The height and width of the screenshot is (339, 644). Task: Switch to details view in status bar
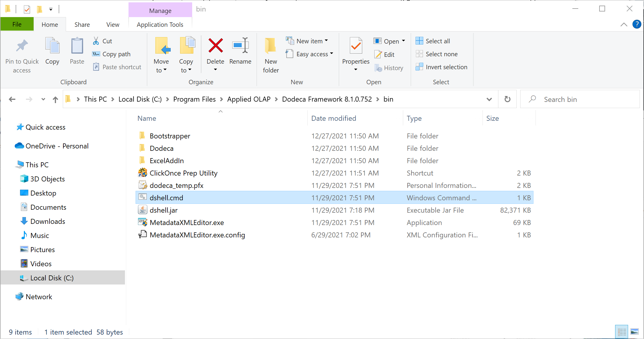(x=622, y=332)
